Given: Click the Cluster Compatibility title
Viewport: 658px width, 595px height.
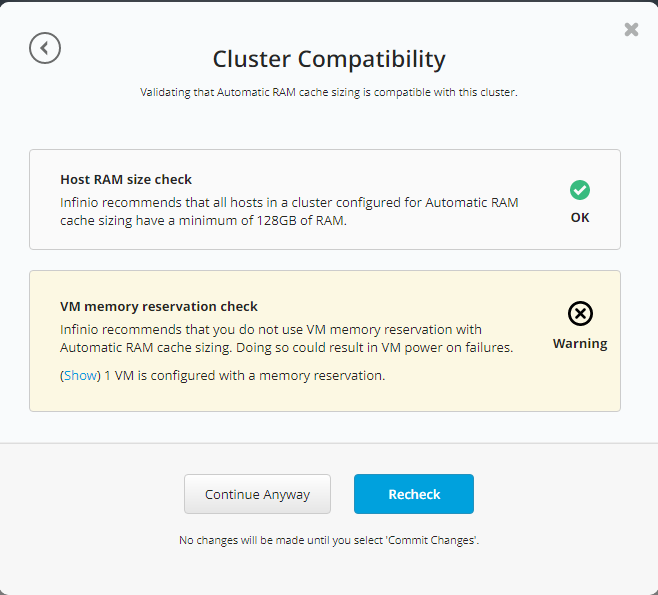Looking at the screenshot, I should [x=329, y=59].
